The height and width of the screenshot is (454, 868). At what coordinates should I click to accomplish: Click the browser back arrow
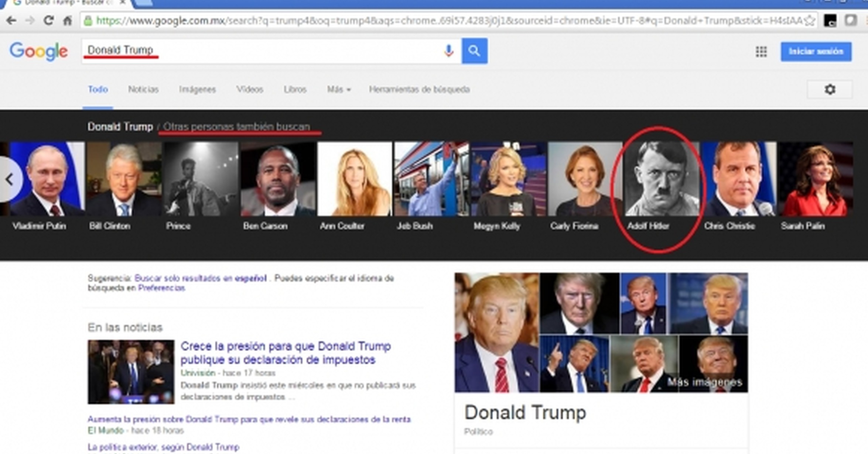click(11, 20)
